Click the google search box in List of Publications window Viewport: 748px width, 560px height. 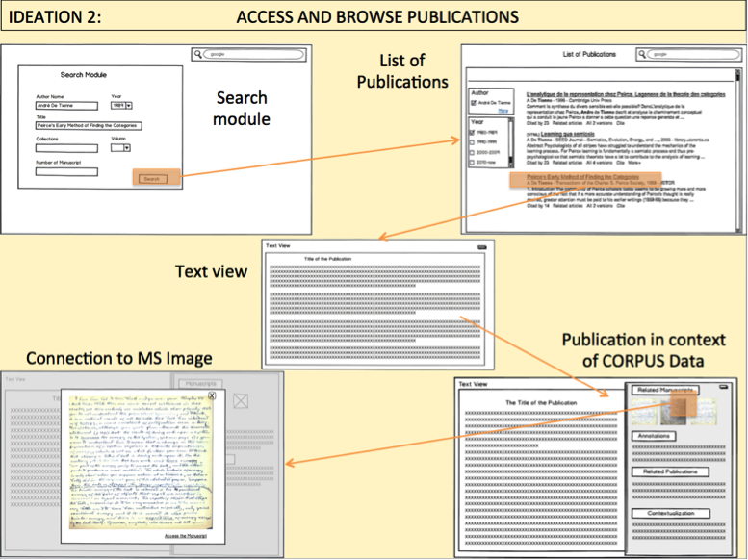coord(695,55)
